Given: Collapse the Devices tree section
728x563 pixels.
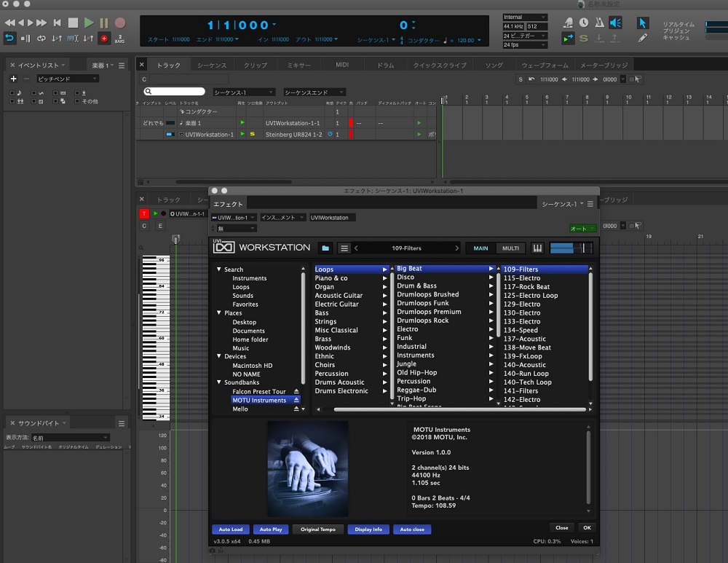Looking at the screenshot, I should coord(218,356).
